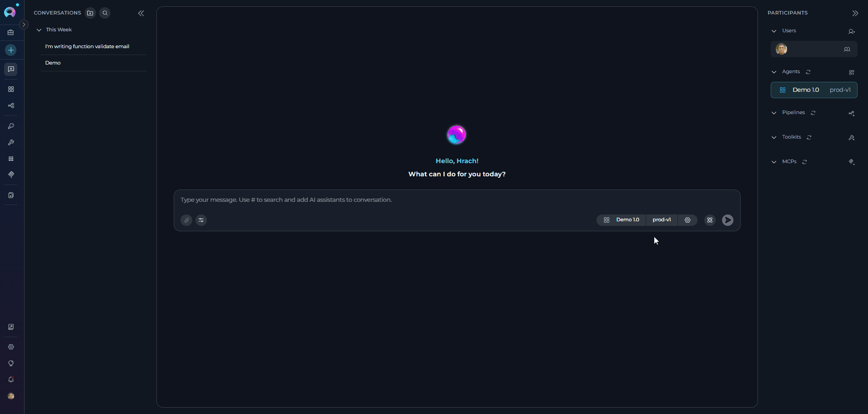Expand the left navigation sidebar
The image size is (868, 414).
point(24,25)
